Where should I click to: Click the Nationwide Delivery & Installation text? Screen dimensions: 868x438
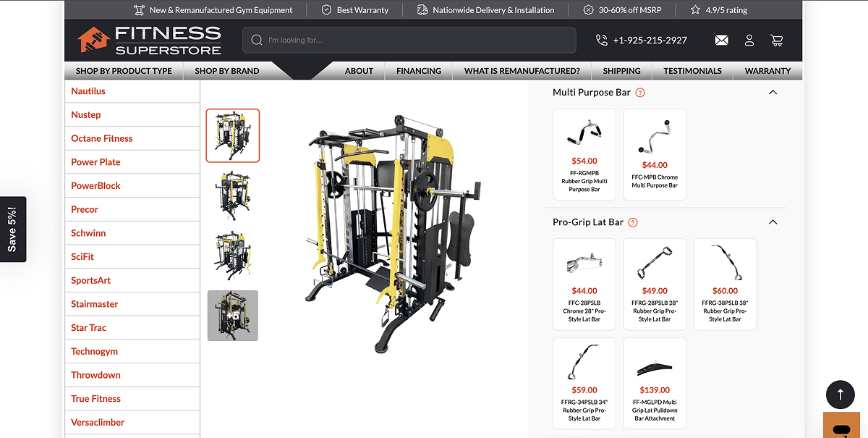[x=493, y=10]
